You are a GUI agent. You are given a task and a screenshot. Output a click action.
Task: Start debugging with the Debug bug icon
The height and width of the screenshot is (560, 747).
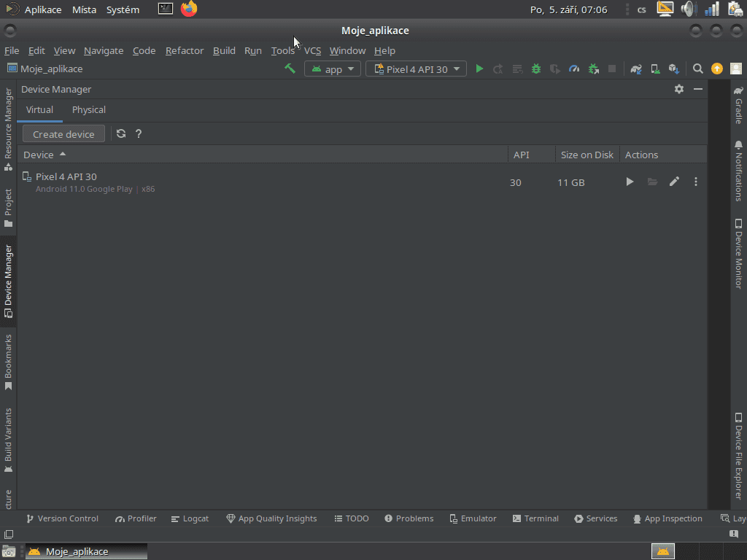536,69
